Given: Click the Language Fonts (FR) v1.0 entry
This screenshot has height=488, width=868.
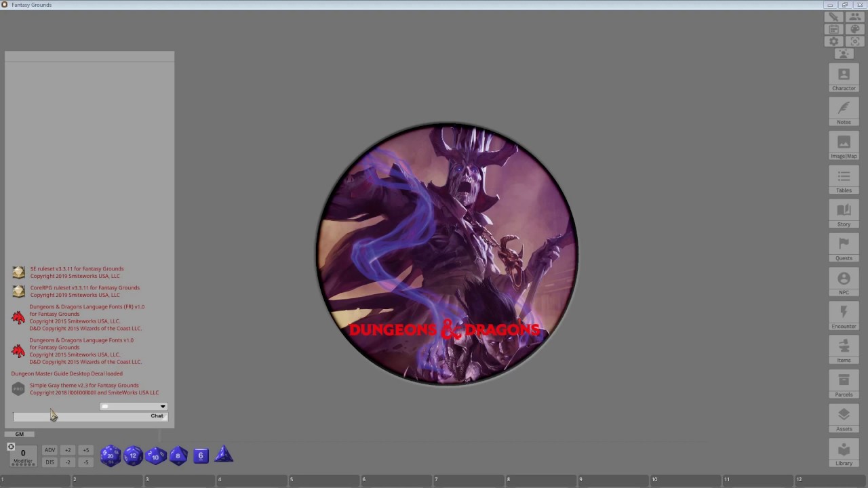Looking at the screenshot, I should pyautogui.click(x=77, y=317).
